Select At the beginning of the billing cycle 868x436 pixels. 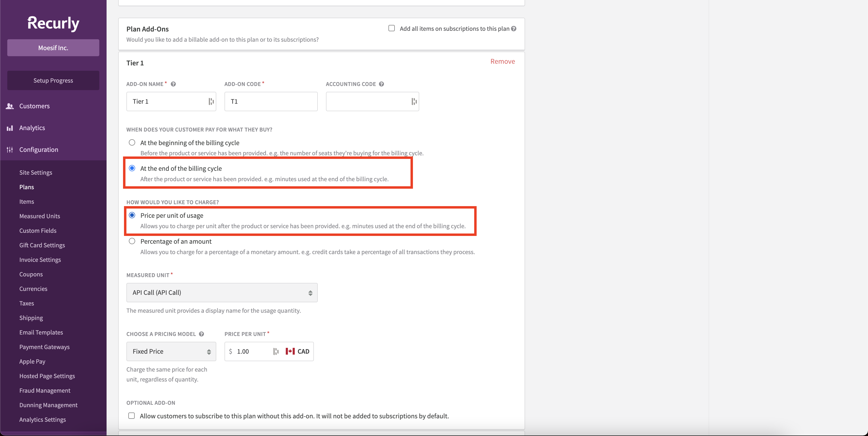click(x=132, y=142)
